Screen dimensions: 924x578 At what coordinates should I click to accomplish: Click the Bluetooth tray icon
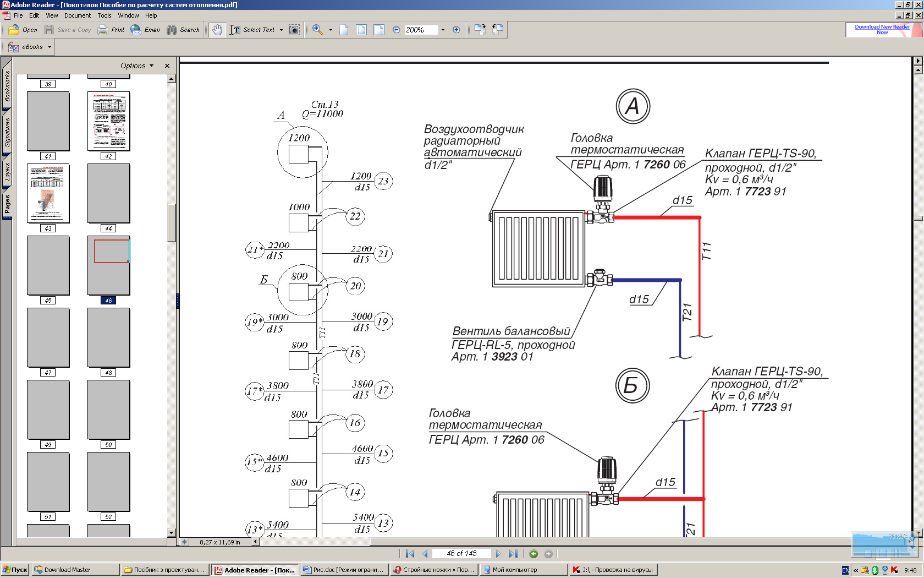tap(875, 570)
